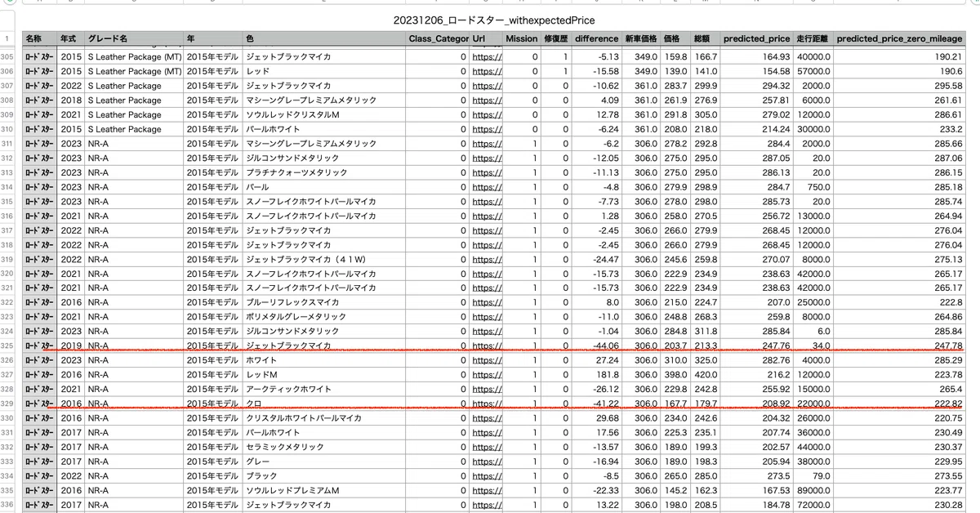
Task: Click the レッド color cell in row 306
Action: click(324, 71)
